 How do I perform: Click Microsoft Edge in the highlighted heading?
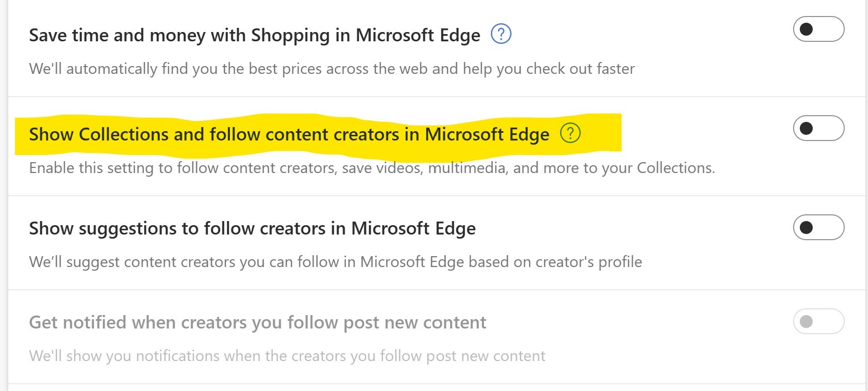point(487,134)
